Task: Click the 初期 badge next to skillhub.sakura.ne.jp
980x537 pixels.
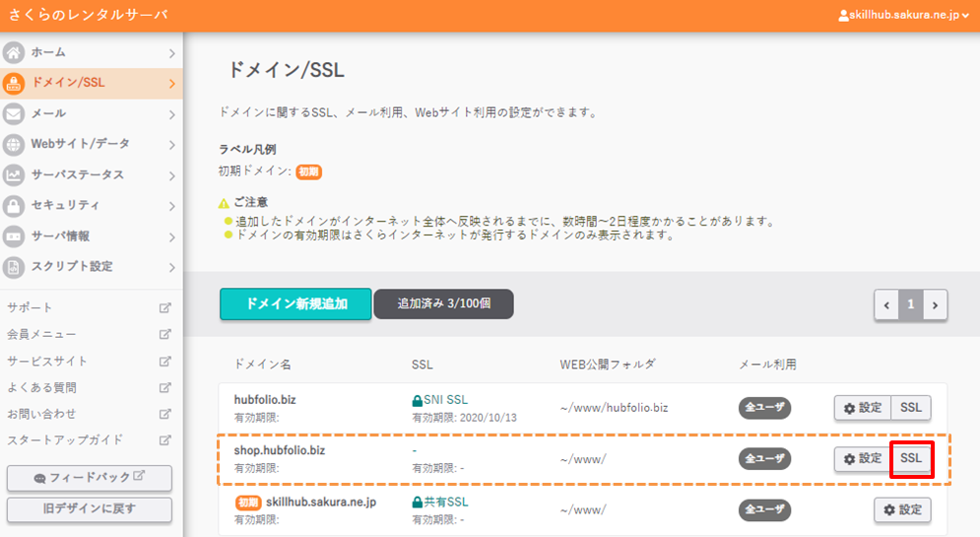Action: coord(247,503)
